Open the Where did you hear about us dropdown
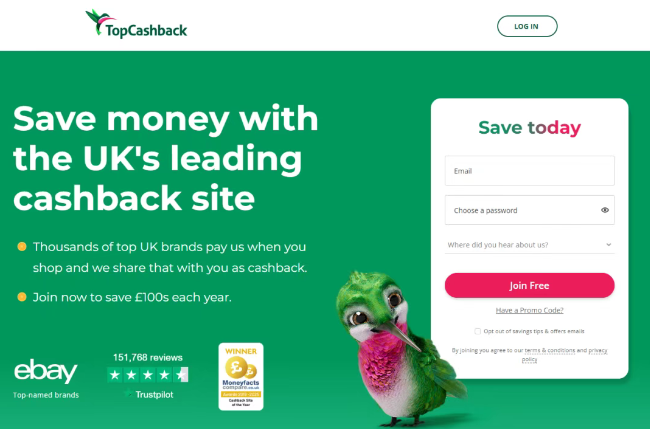Image resolution: width=650 pixels, height=429 pixels. tap(529, 245)
